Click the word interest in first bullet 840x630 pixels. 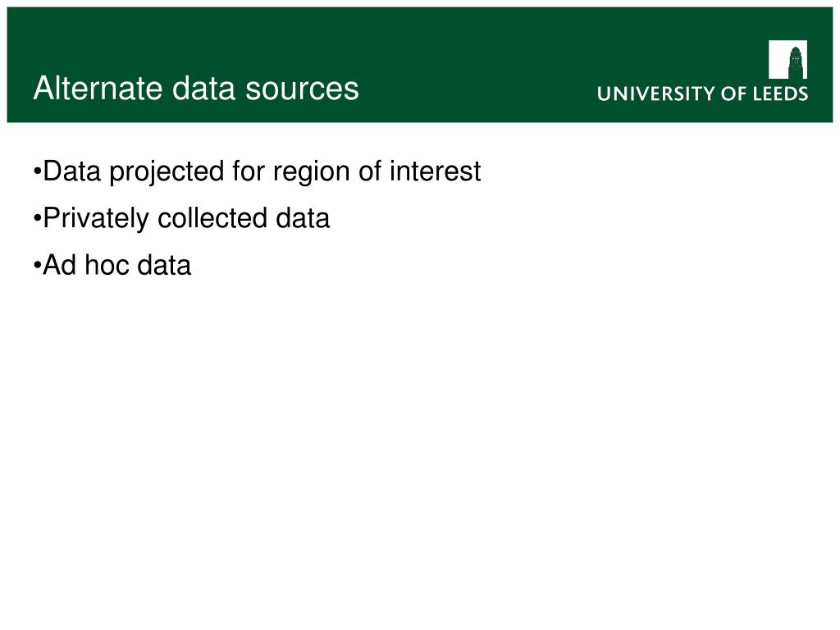[x=435, y=171]
